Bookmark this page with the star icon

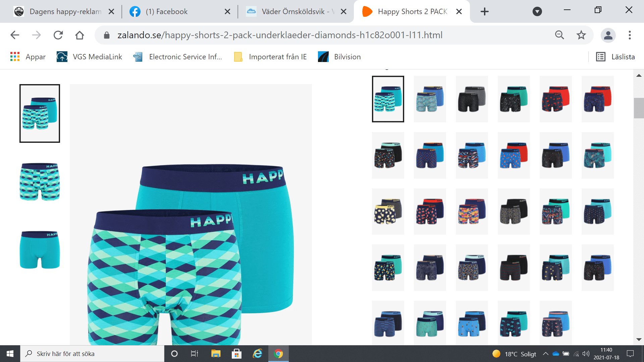pos(581,35)
